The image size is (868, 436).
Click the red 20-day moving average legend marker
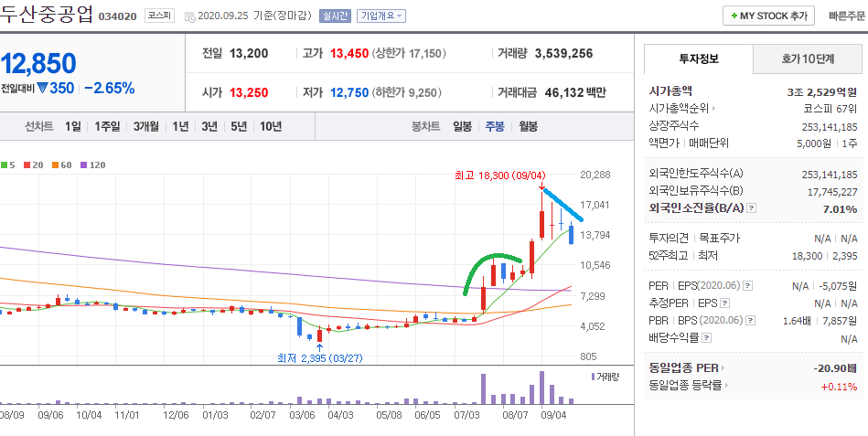point(27,165)
